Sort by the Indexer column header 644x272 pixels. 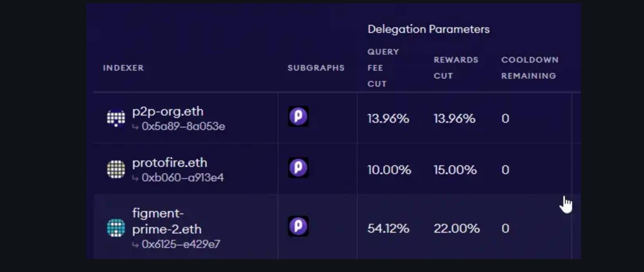123,68
